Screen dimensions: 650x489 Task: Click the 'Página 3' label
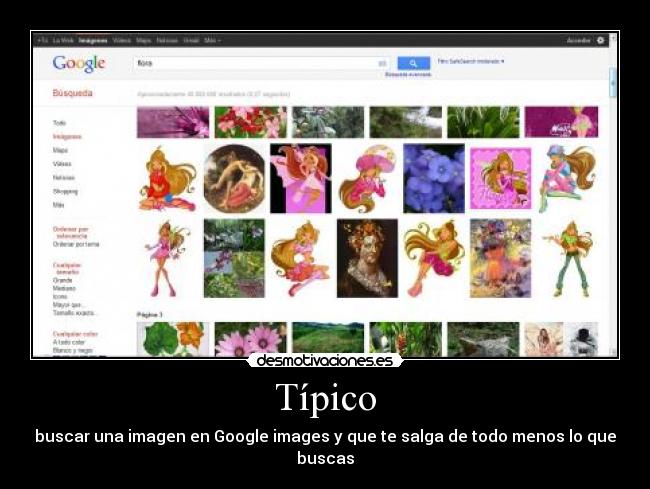tap(149, 315)
